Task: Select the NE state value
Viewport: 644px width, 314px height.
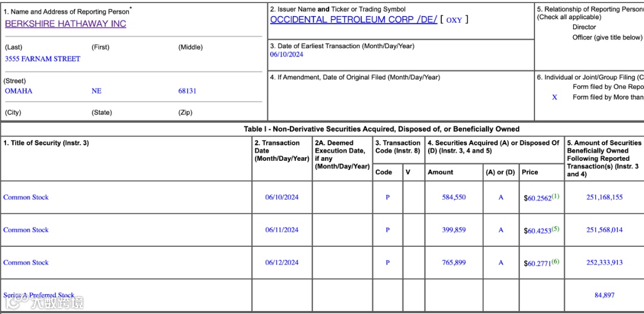Action: 97,91
